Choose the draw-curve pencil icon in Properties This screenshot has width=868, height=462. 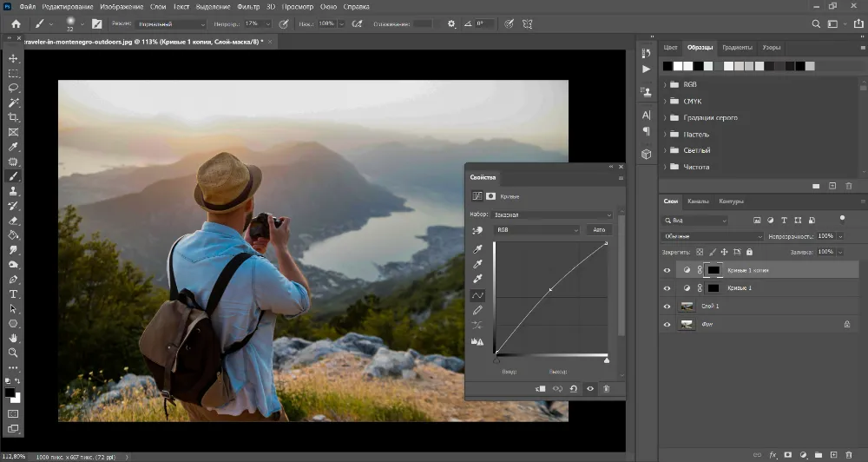477,310
